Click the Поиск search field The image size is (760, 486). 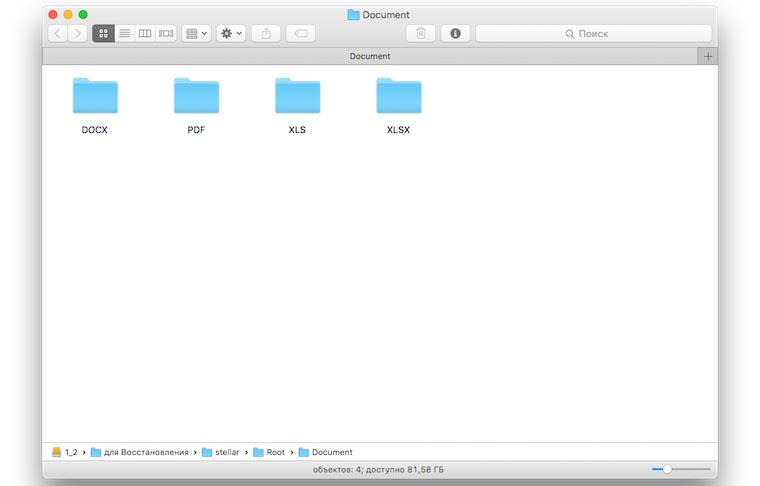click(594, 33)
